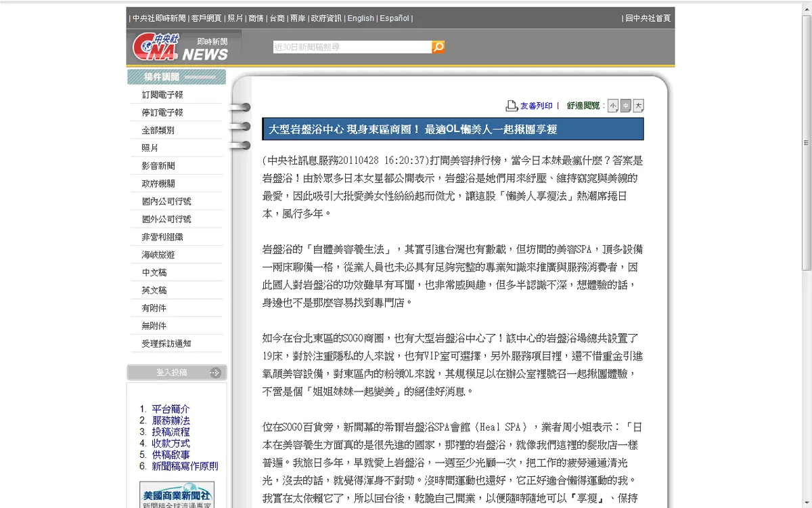Viewport: 812px width, 508px height.
Task: Open 國內公司行號 category in sidebar
Action: (166, 201)
